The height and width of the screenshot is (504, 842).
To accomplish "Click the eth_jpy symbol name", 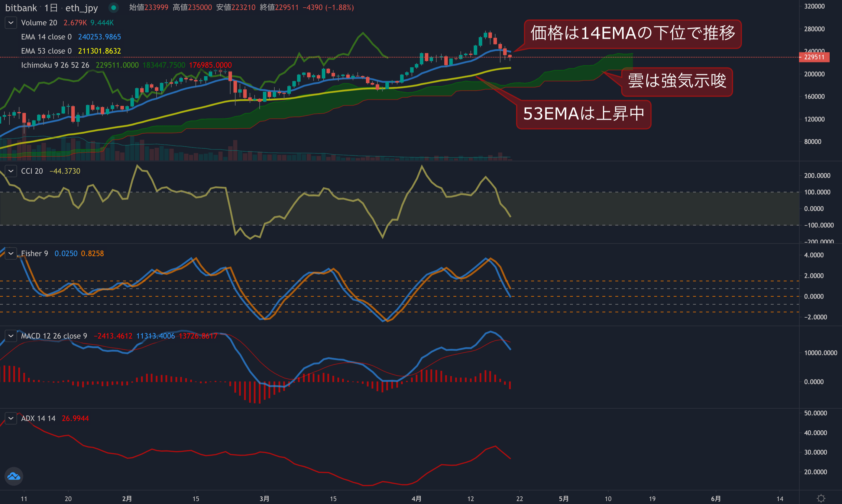I will pyautogui.click(x=82, y=7).
